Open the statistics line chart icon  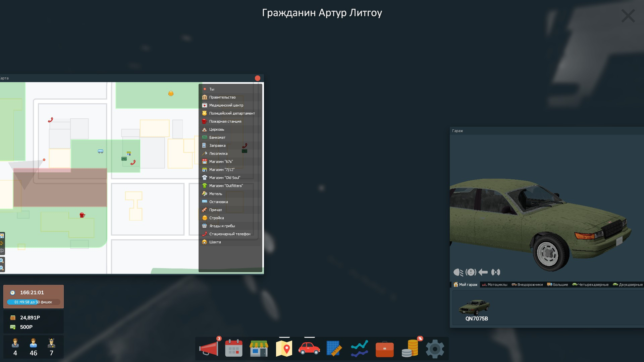[x=359, y=349]
